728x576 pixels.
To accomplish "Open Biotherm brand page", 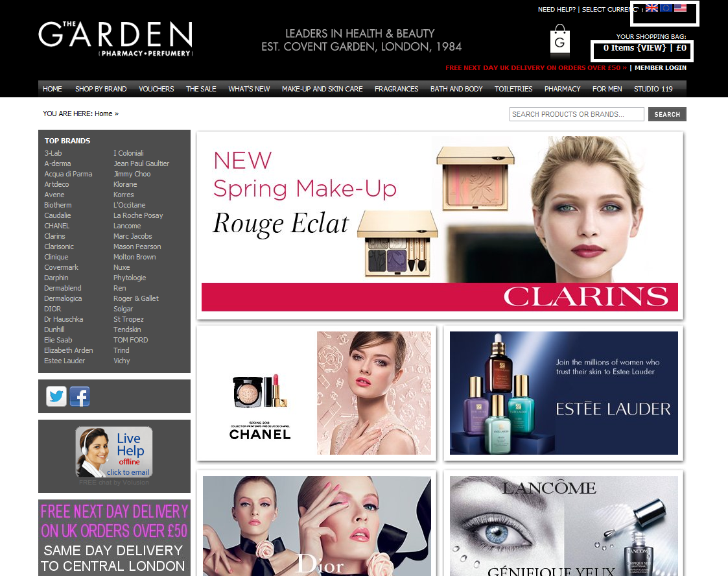I will [x=58, y=205].
